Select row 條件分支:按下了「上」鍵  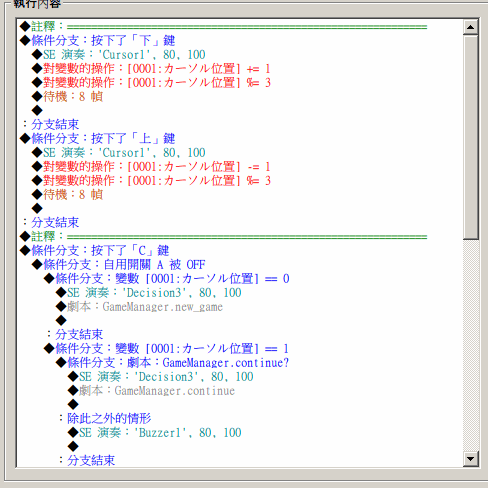click(x=97, y=138)
